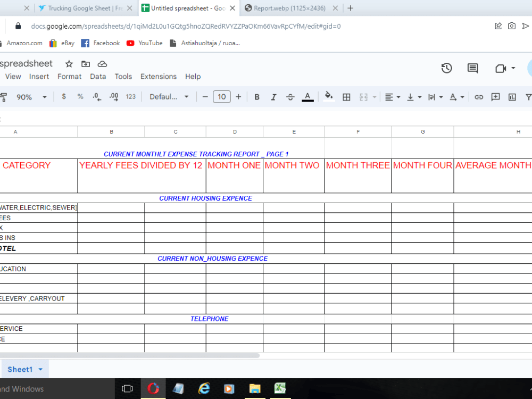Click cell D5 under MONTH ONE

pyautogui.click(x=235, y=217)
